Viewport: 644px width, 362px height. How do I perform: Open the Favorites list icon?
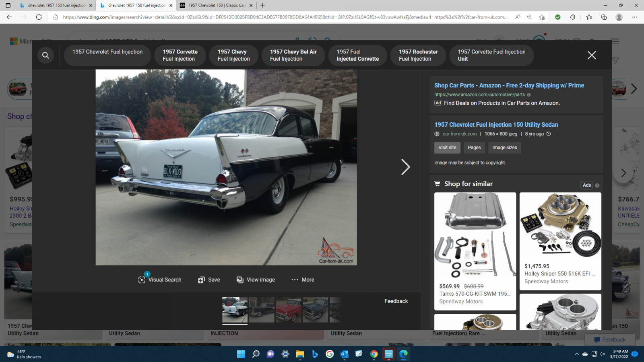tap(589, 17)
